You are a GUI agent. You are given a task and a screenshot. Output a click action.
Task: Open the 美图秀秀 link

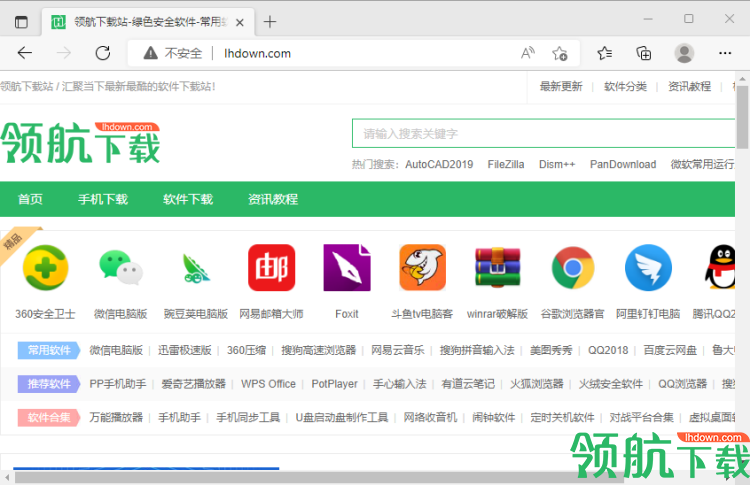tap(551, 350)
